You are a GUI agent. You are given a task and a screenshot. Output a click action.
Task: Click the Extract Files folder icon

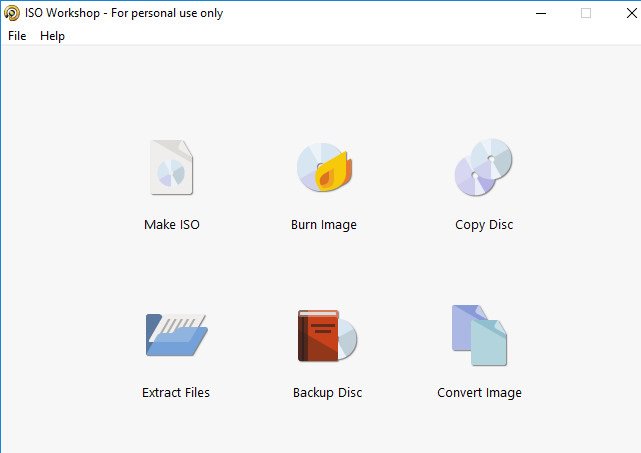click(176, 335)
